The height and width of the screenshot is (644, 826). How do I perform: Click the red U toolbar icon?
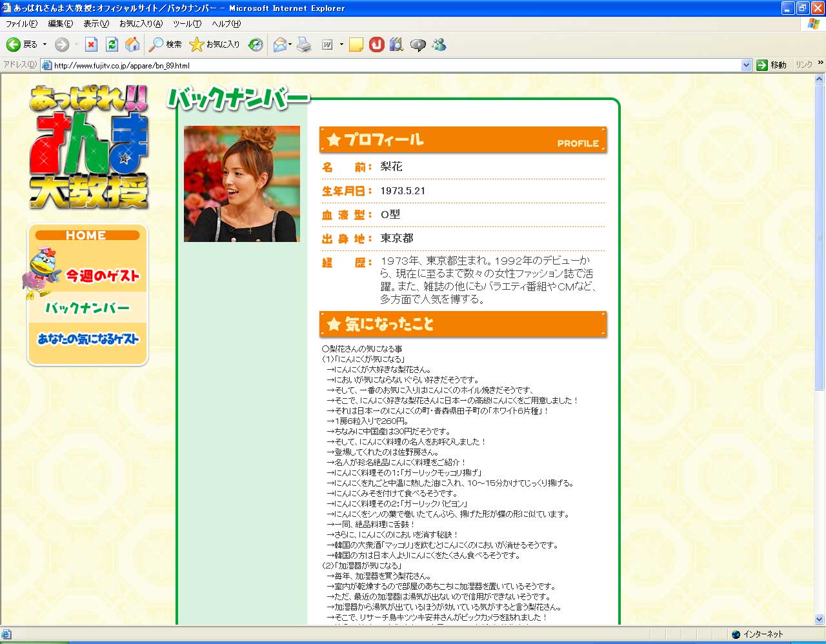pos(377,45)
